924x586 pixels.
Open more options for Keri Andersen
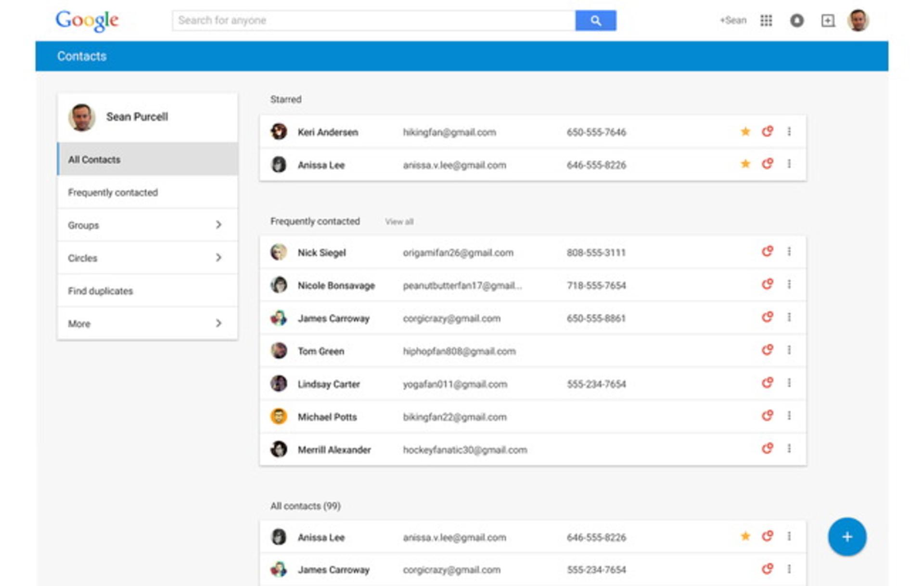click(x=789, y=131)
